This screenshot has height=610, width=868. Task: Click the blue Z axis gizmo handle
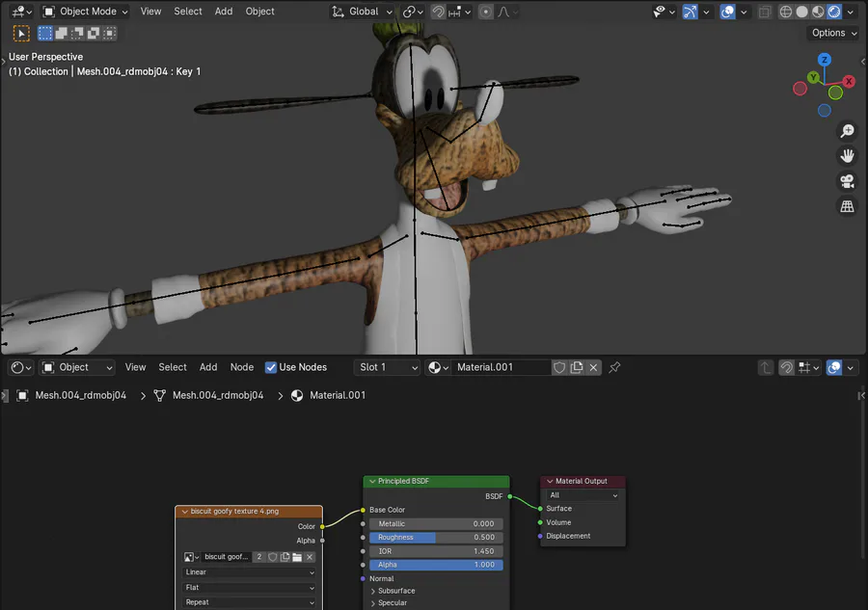tap(825, 60)
